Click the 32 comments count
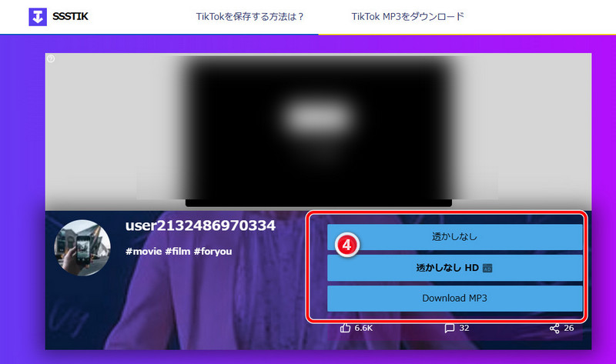The height and width of the screenshot is (364, 616). coord(464,328)
